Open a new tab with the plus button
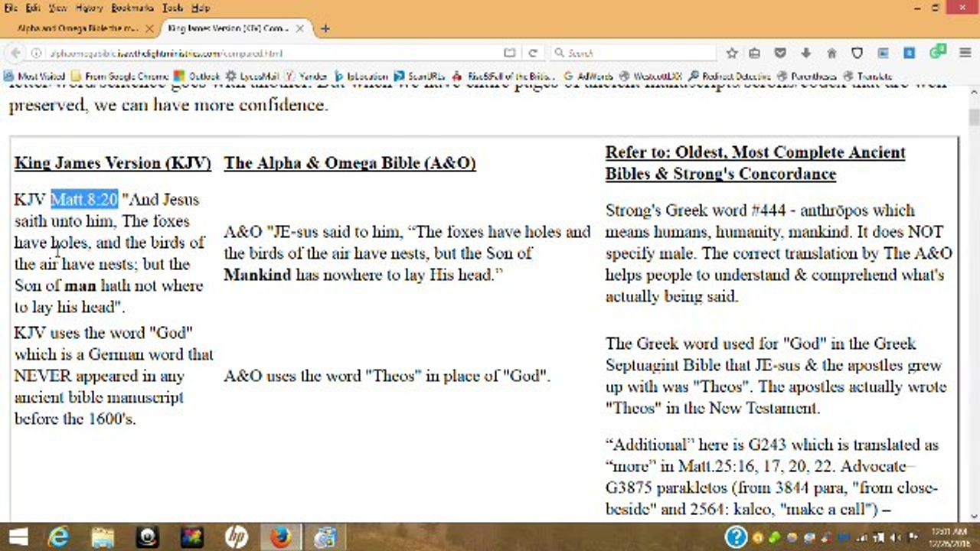 click(x=325, y=28)
